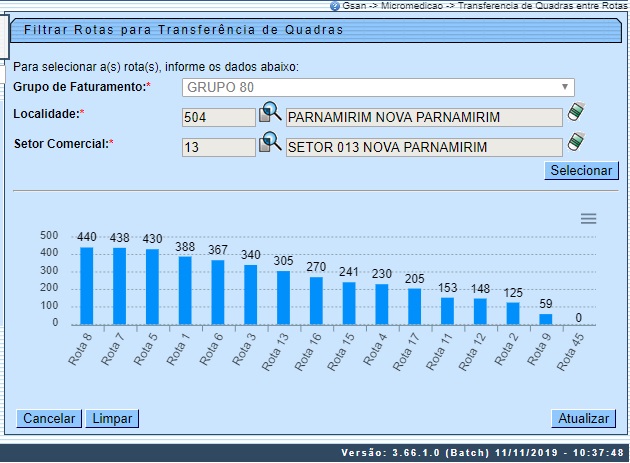This screenshot has width=630, height=463.
Task: Select the Rota 7 bar in chart
Action: click(119, 286)
